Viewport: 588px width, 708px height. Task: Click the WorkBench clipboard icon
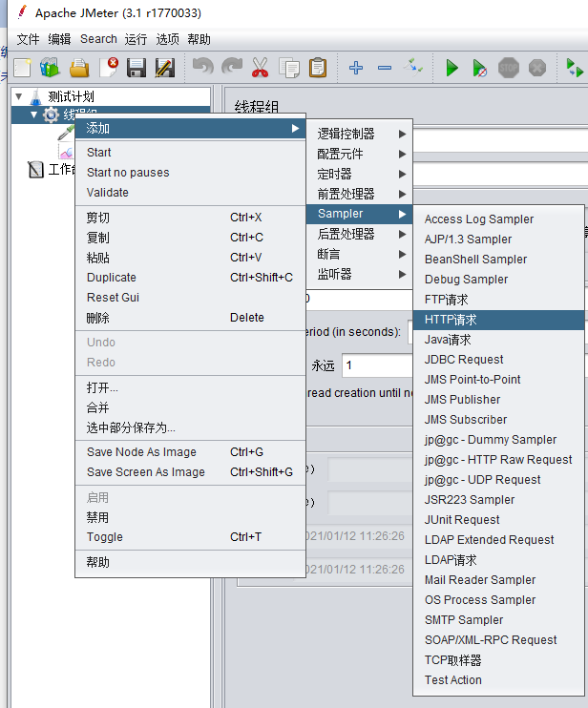(35, 169)
